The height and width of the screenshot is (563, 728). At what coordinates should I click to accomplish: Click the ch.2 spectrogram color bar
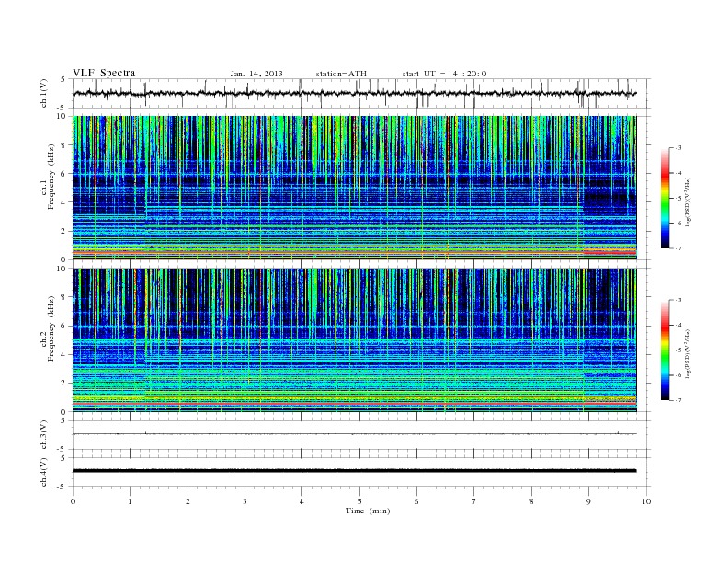665,350
